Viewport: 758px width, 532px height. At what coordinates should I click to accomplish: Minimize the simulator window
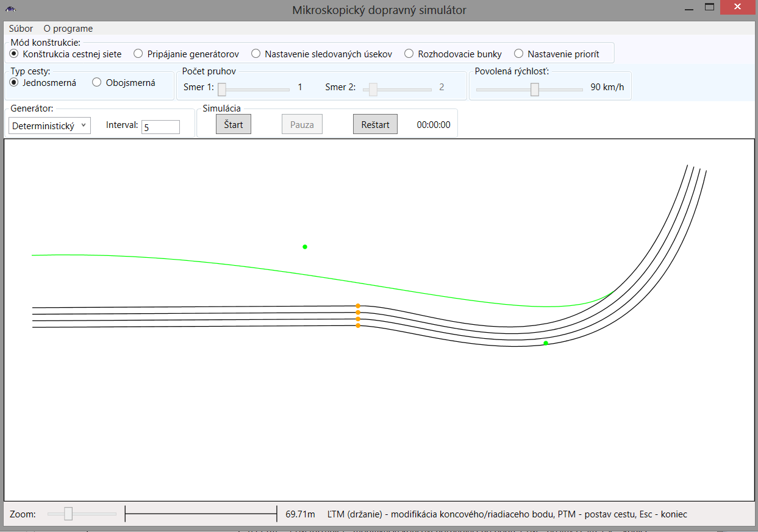coord(688,9)
